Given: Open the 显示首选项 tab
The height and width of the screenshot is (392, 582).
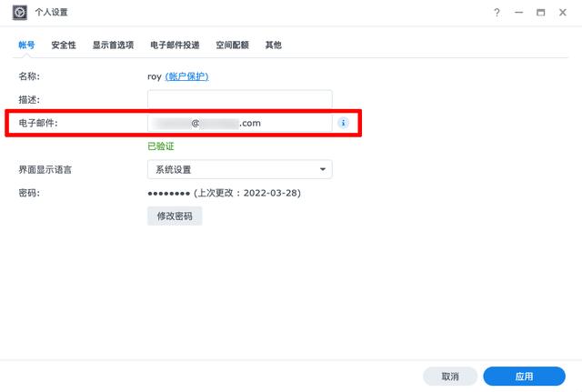Looking at the screenshot, I should (x=113, y=45).
